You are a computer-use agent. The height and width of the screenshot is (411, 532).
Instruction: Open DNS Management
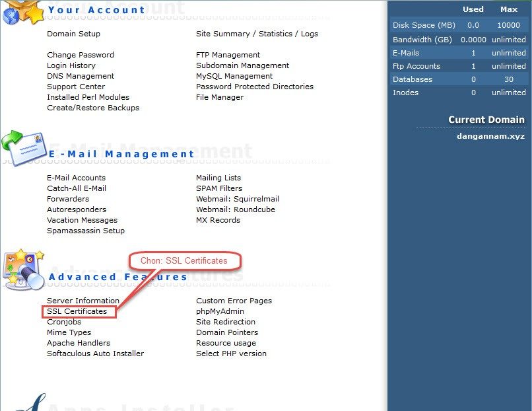[81, 76]
